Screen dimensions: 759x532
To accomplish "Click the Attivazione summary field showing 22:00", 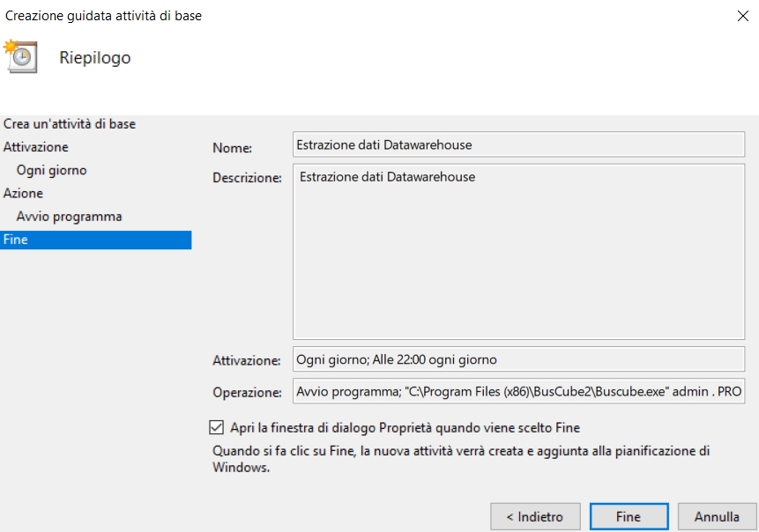I will point(518,359).
